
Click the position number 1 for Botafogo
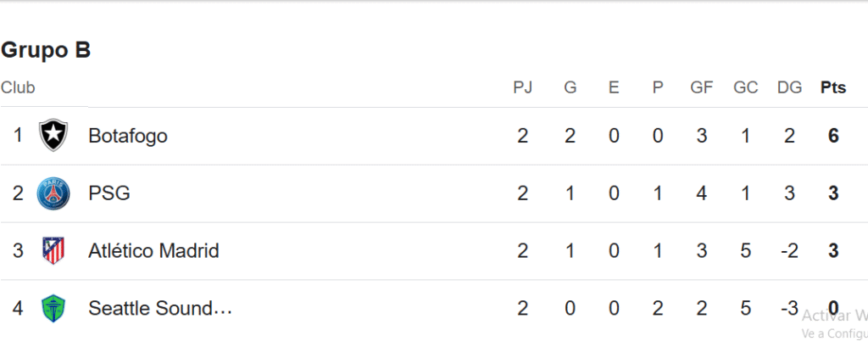18,135
